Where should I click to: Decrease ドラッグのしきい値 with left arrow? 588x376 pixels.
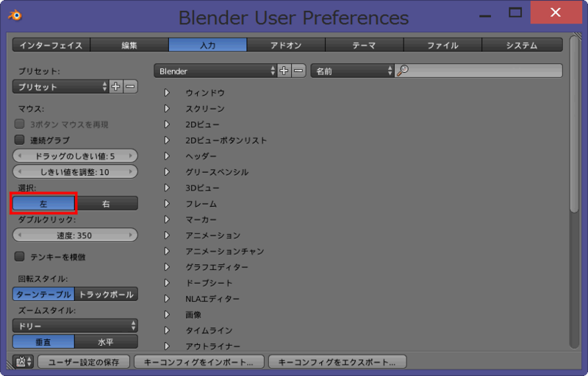coord(20,156)
